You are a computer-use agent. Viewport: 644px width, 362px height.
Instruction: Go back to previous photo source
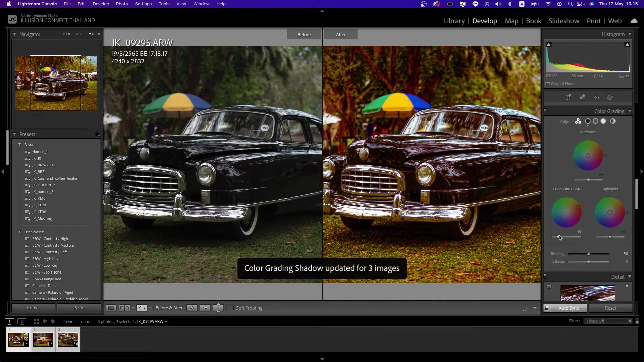pos(44,321)
